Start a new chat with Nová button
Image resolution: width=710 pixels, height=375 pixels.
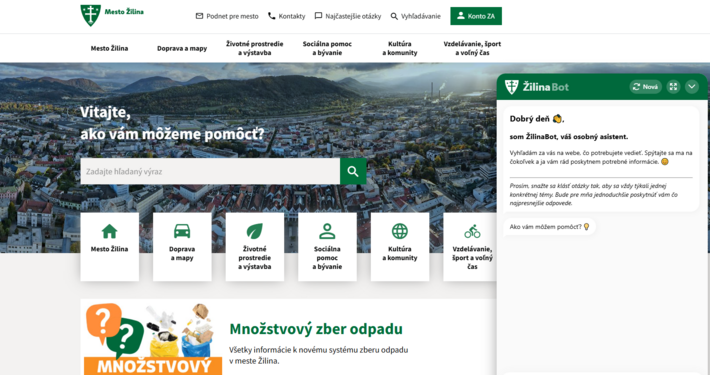[645, 87]
